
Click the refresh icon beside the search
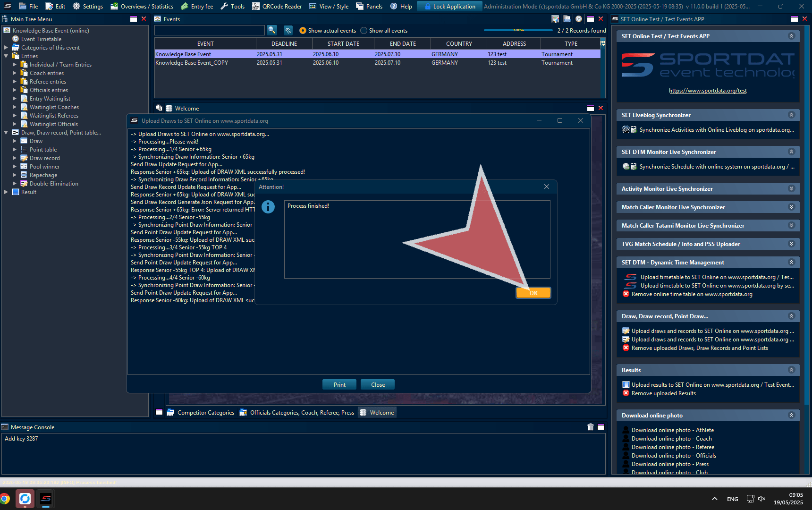pyautogui.click(x=288, y=30)
